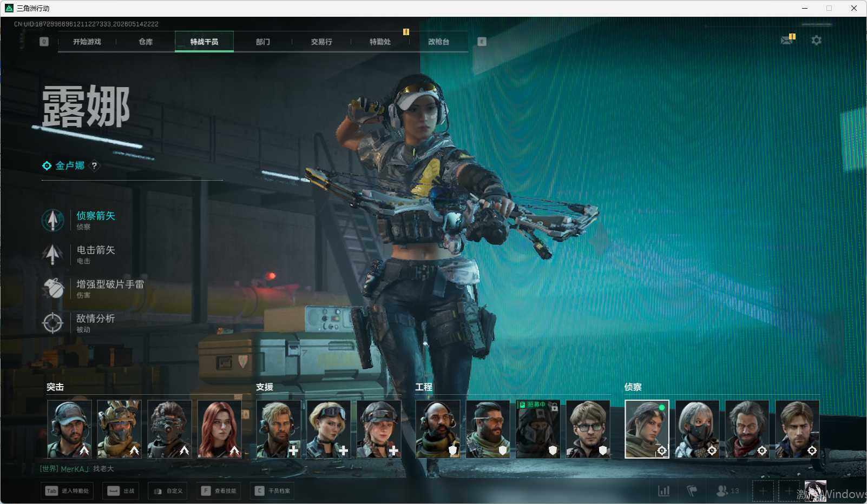Image resolution: width=867 pixels, height=504 pixels.
Task: Select the 特战干员 tab
Action: click(x=204, y=42)
